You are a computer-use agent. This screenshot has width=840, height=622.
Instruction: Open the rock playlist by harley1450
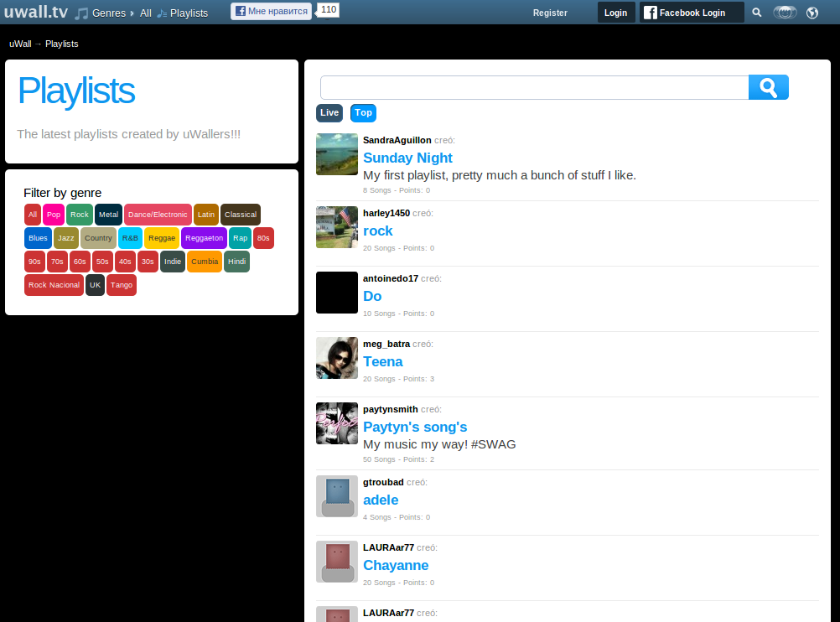point(378,231)
